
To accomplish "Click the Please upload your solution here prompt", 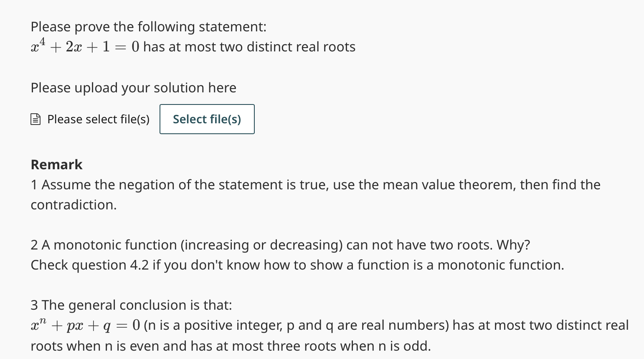I will [x=133, y=88].
